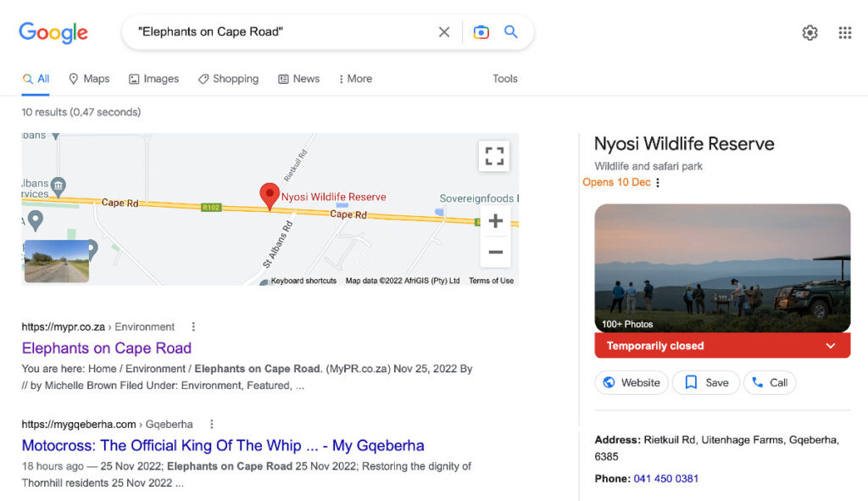The image size is (868, 501).
Task: Visit the Nyosi Wildlife Reserve Website
Action: tap(632, 382)
